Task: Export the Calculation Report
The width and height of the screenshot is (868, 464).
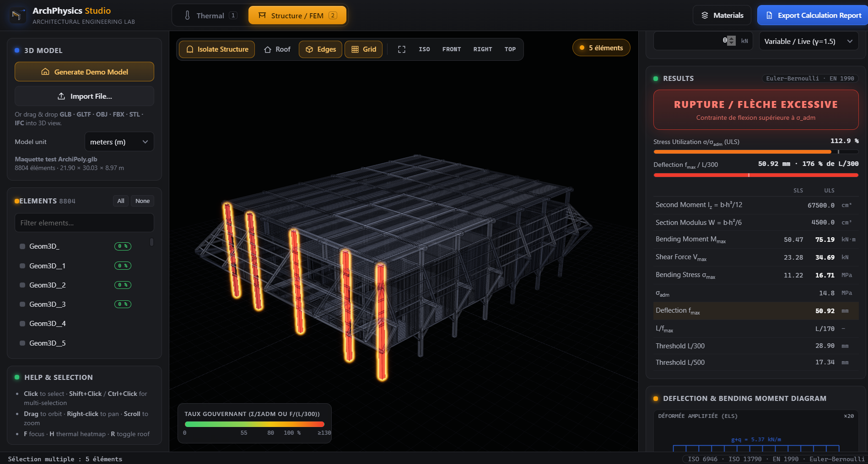Action: pyautogui.click(x=813, y=16)
